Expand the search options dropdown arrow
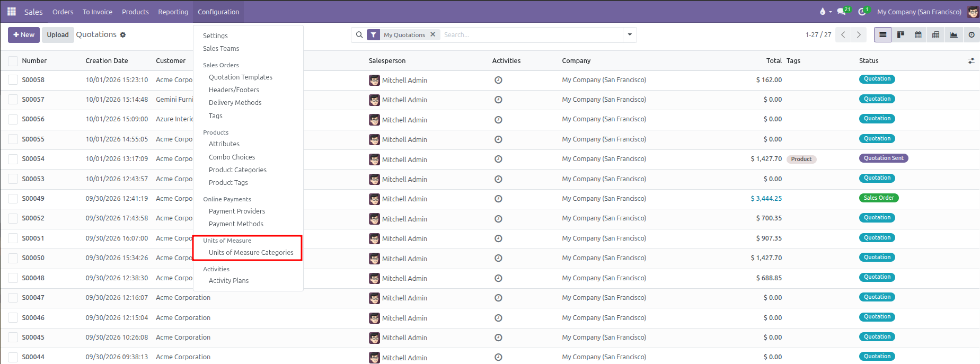980x364 pixels. tap(630, 35)
